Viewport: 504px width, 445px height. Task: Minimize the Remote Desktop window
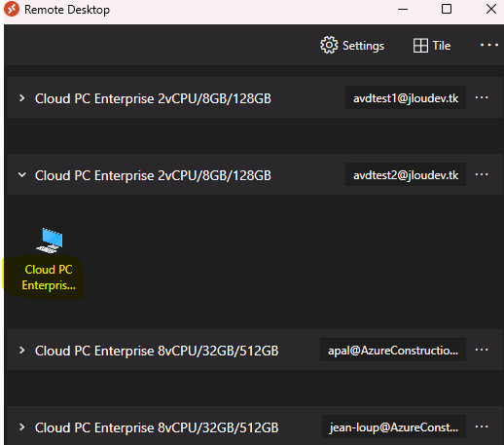tap(403, 9)
